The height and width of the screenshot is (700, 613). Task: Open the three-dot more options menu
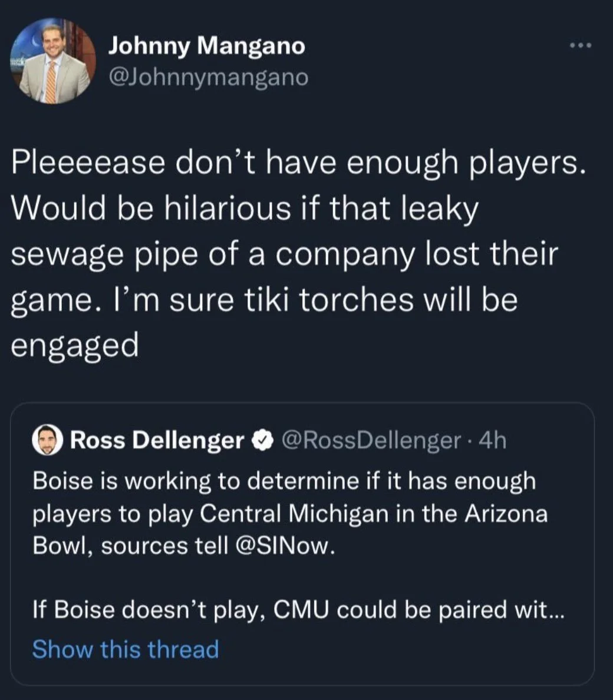click(581, 45)
